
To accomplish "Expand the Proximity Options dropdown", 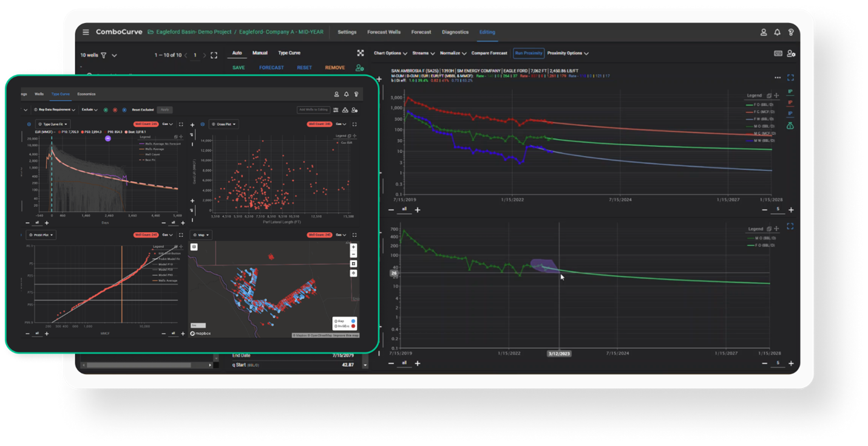I will click(568, 53).
